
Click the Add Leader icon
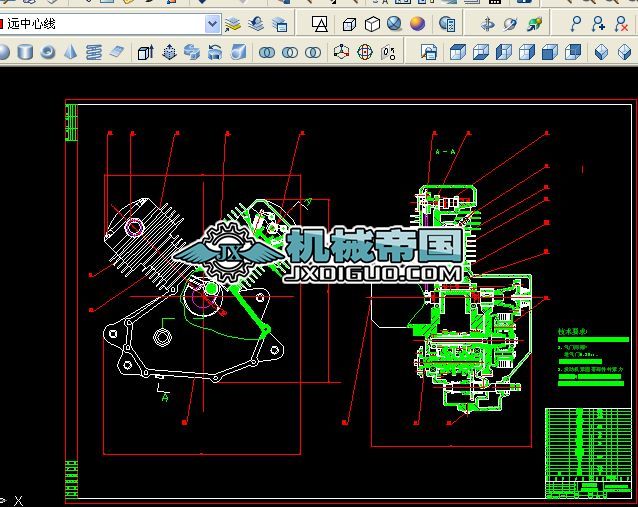[598, 24]
